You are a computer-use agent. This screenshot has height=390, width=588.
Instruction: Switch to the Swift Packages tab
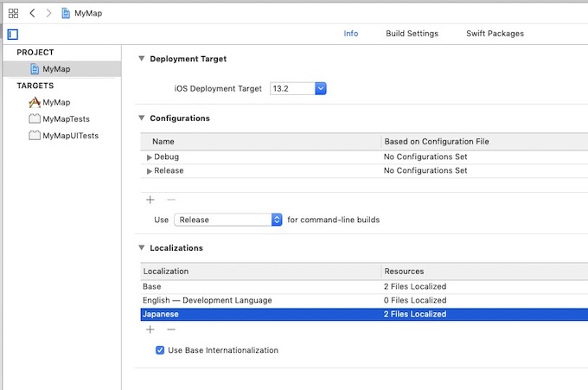[x=495, y=34]
